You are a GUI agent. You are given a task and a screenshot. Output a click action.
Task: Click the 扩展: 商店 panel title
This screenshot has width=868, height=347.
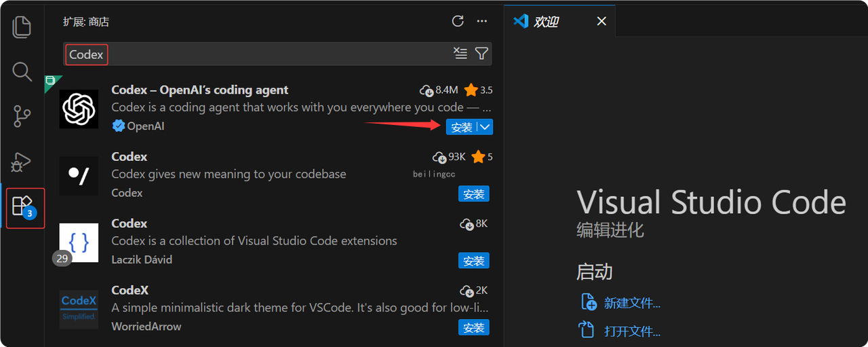86,22
